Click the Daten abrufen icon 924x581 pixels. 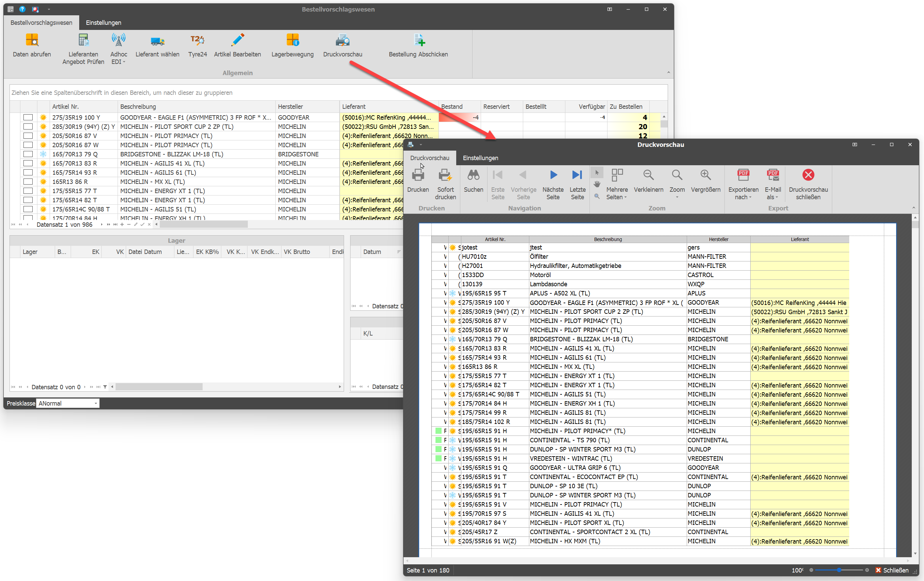tap(32, 40)
